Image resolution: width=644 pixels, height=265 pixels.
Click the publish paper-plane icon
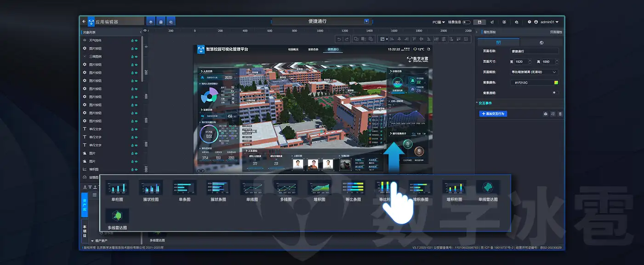(x=492, y=22)
